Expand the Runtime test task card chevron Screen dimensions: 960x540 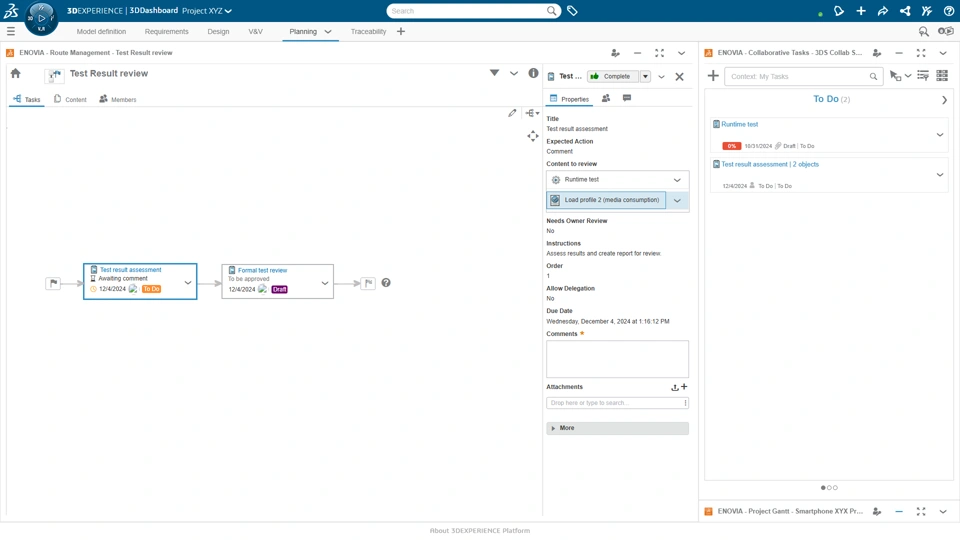940,135
